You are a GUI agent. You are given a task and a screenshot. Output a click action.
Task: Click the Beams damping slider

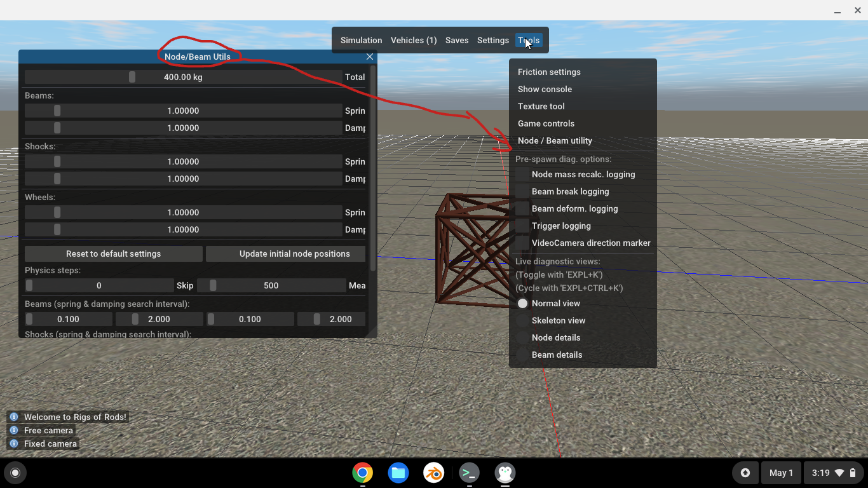pyautogui.click(x=184, y=128)
